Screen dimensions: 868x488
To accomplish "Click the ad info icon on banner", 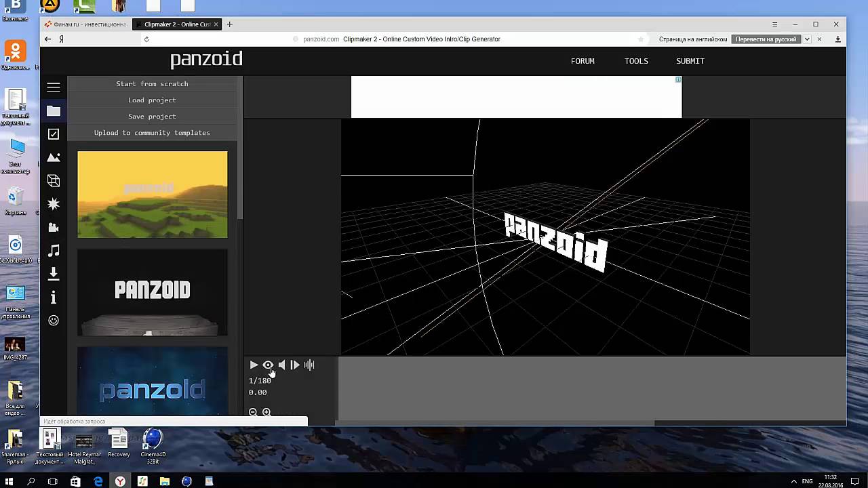I will (x=677, y=80).
